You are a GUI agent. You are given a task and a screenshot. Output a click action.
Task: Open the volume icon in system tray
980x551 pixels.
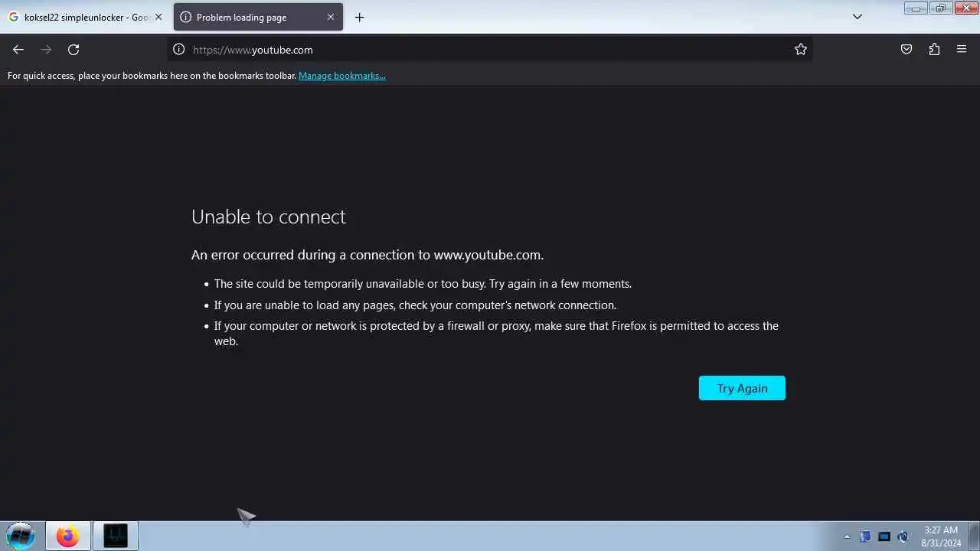pos(903,536)
